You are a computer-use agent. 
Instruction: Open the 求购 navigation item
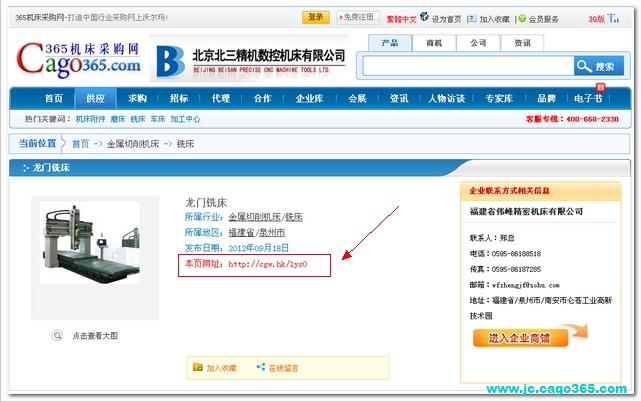click(137, 99)
